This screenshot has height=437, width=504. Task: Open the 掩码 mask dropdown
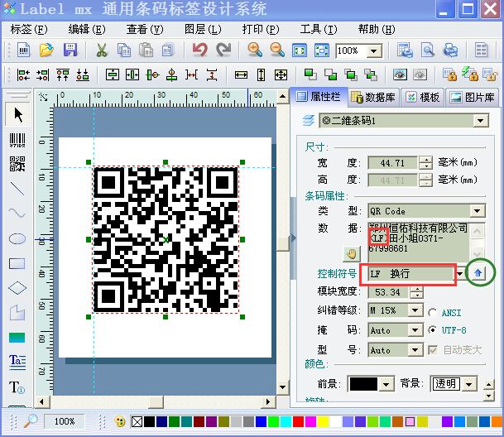415,330
